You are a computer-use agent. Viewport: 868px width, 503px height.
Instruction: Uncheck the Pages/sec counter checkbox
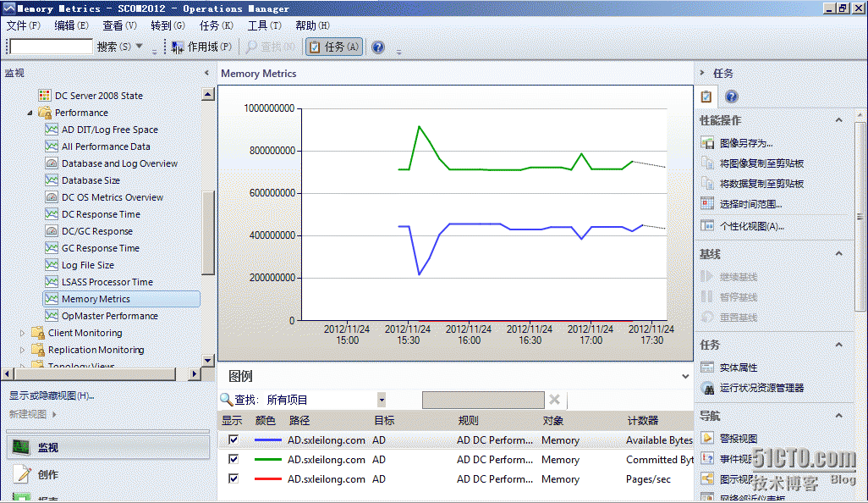[233, 478]
